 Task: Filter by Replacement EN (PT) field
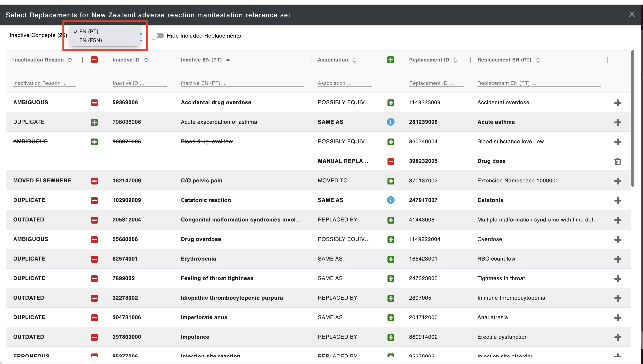click(539, 83)
